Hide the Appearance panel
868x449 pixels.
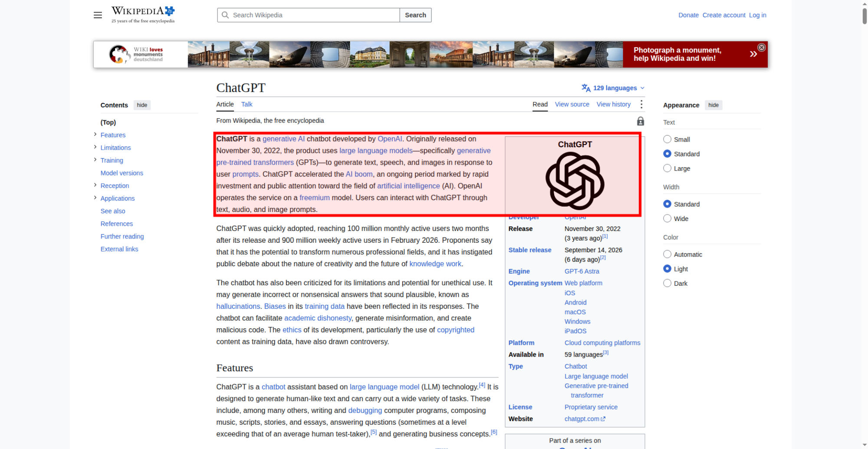(713, 105)
